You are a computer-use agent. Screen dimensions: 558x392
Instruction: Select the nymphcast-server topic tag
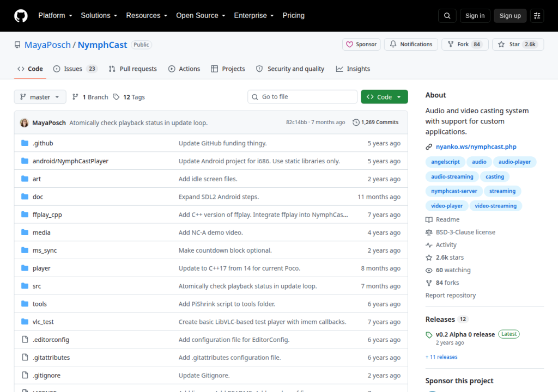pos(454,191)
